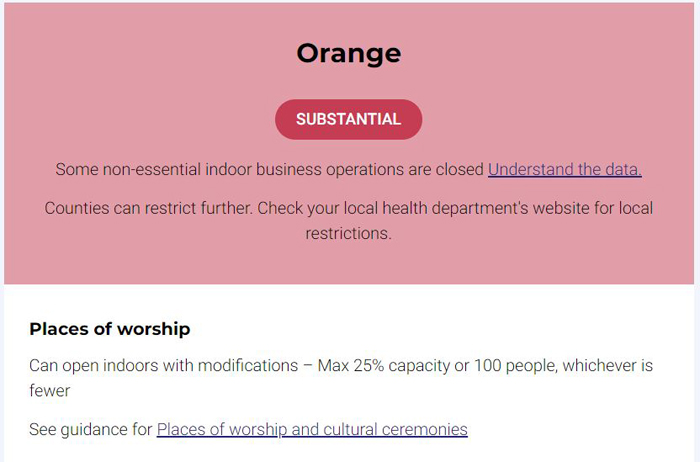
Task: Click the word 'data.' in the banner link
Action: 623,170
